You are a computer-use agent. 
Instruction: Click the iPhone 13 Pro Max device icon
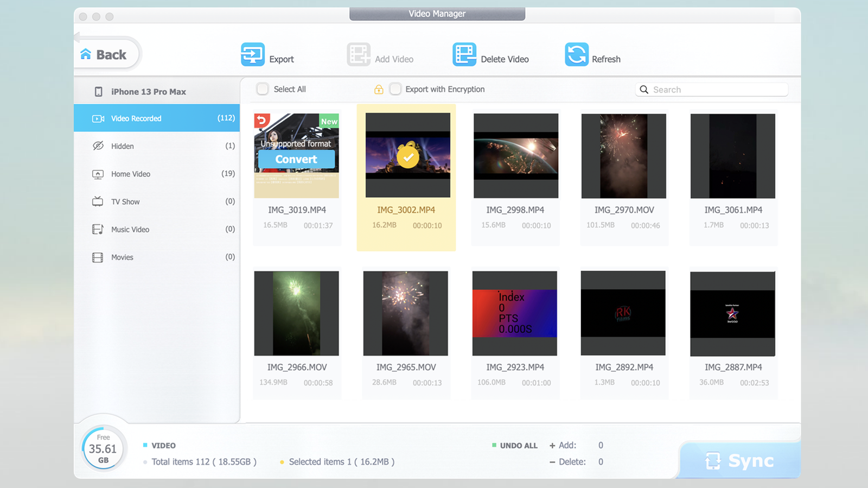tap(98, 92)
